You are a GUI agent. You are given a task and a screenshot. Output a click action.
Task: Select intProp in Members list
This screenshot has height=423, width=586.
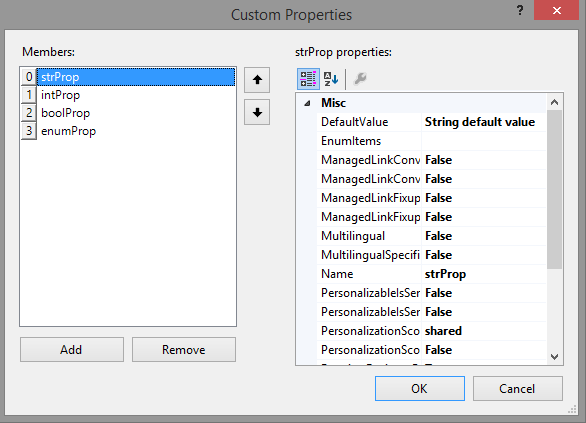point(136,95)
